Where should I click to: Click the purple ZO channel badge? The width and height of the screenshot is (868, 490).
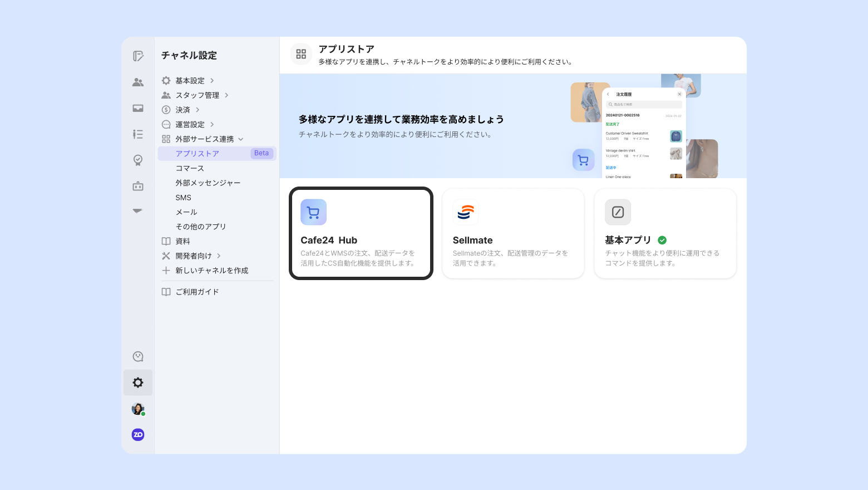138,434
